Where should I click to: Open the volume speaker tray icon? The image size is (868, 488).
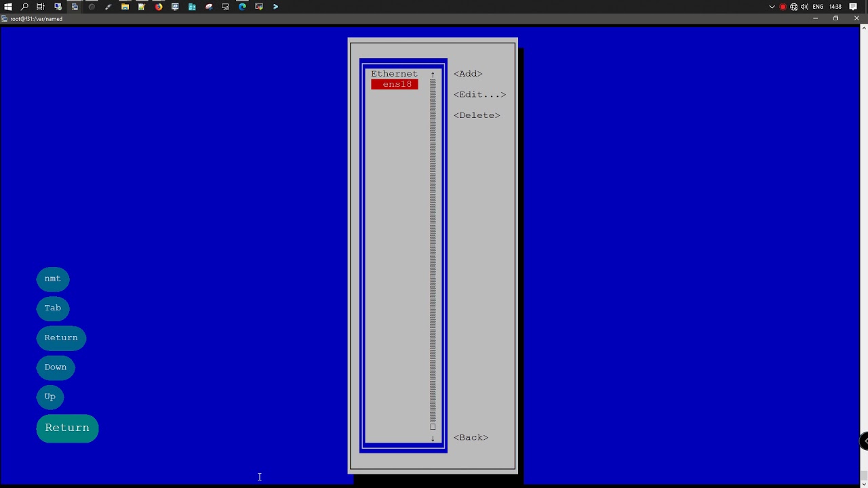(x=804, y=7)
